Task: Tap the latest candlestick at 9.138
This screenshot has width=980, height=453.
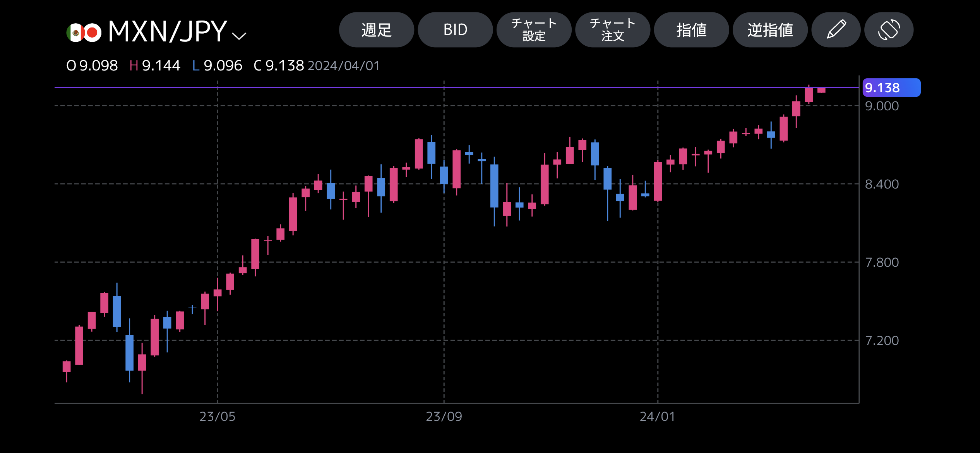Action: tap(821, 90)
